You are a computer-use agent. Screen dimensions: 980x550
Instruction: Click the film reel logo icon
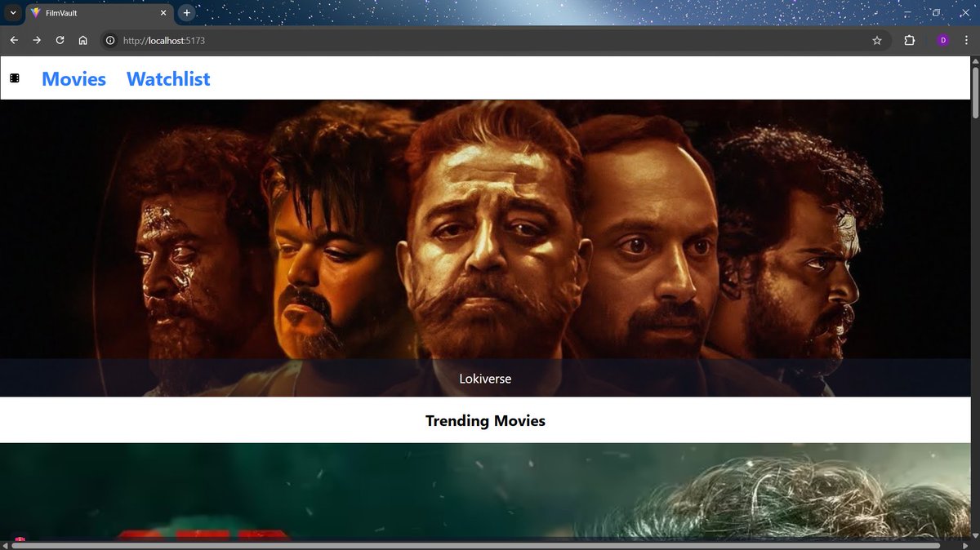point(15,78)
